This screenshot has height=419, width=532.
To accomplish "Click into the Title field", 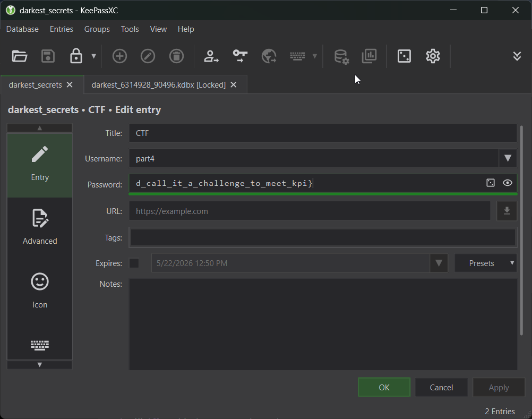I will (323, 133).
